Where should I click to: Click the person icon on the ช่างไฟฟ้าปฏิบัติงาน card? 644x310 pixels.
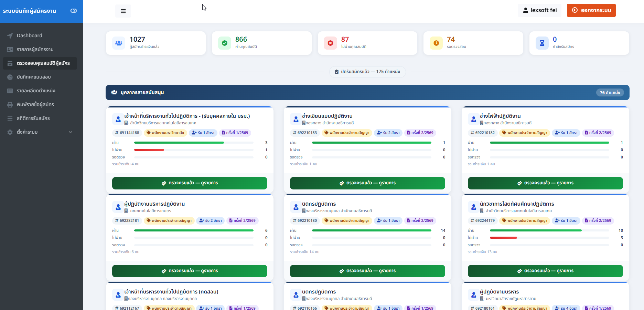(x=474, y=119)
